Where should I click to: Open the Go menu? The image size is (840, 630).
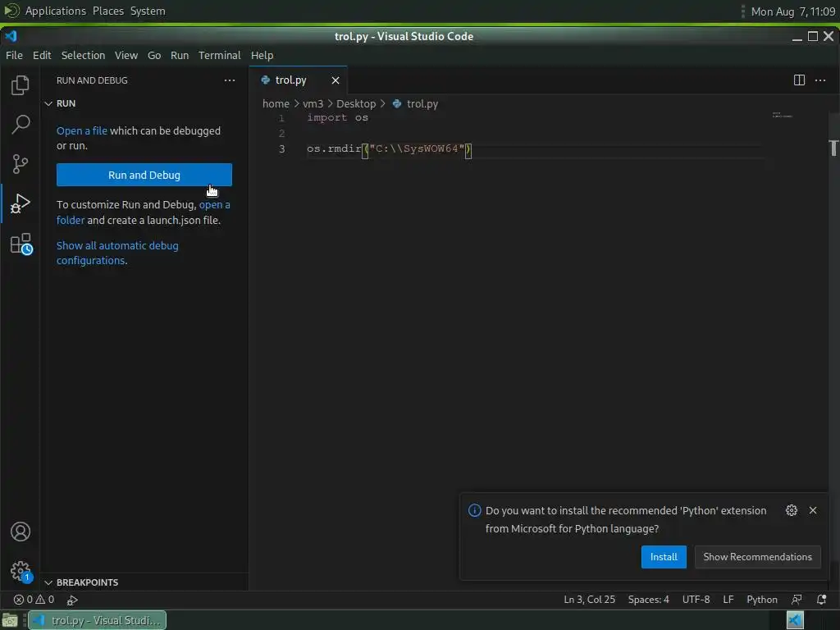pyautogui.click(x=154, y=55)
